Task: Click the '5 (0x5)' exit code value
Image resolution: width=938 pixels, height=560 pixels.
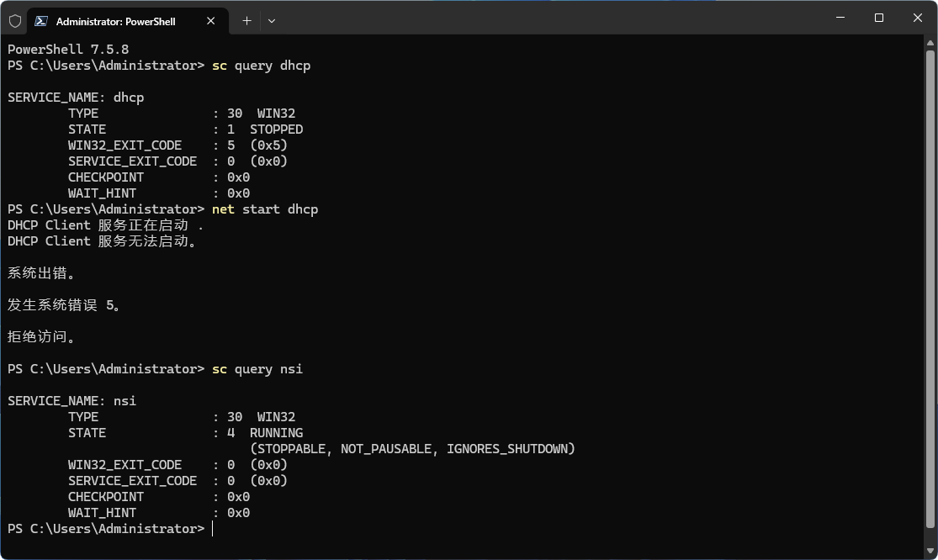Action: point(257,145)
